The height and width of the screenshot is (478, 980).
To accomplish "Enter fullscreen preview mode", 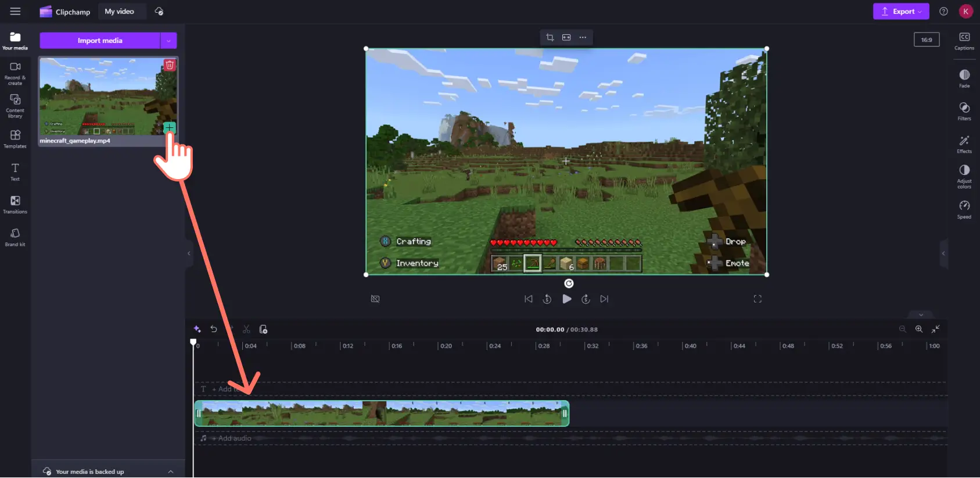I will pyautogui.click(x=758, y=299).
